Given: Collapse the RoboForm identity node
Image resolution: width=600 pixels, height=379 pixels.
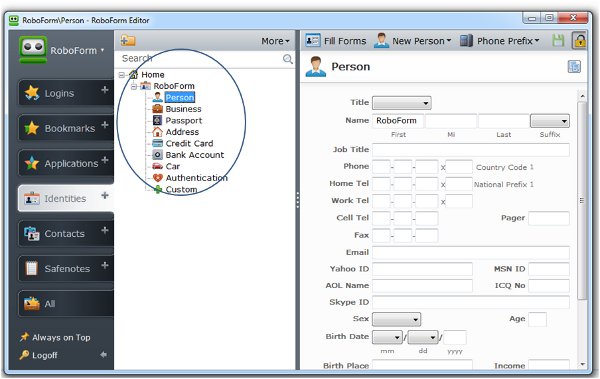Looking at the screenshot, I should [x=134, y=87].
